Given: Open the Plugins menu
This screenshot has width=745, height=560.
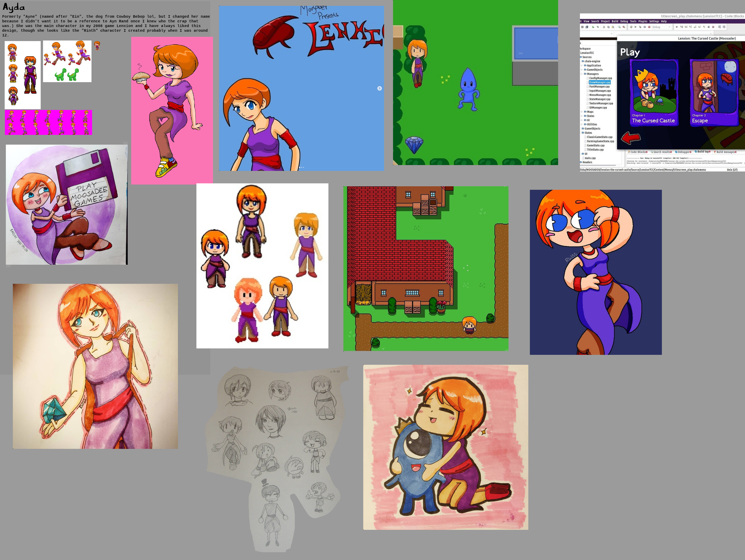Looking at the screenshot, I should click(x=643, y=21).
